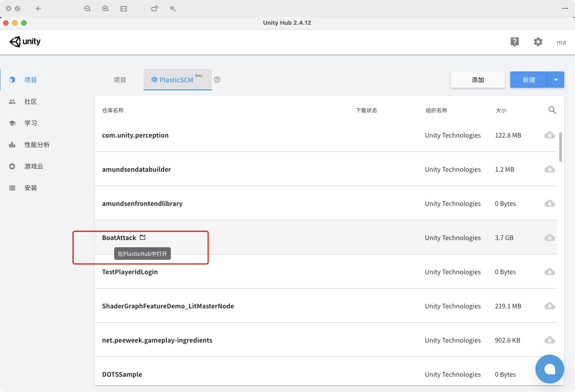Click the rotate icon in viewer toolbar

pyautogui.click(x=154, y=9)
